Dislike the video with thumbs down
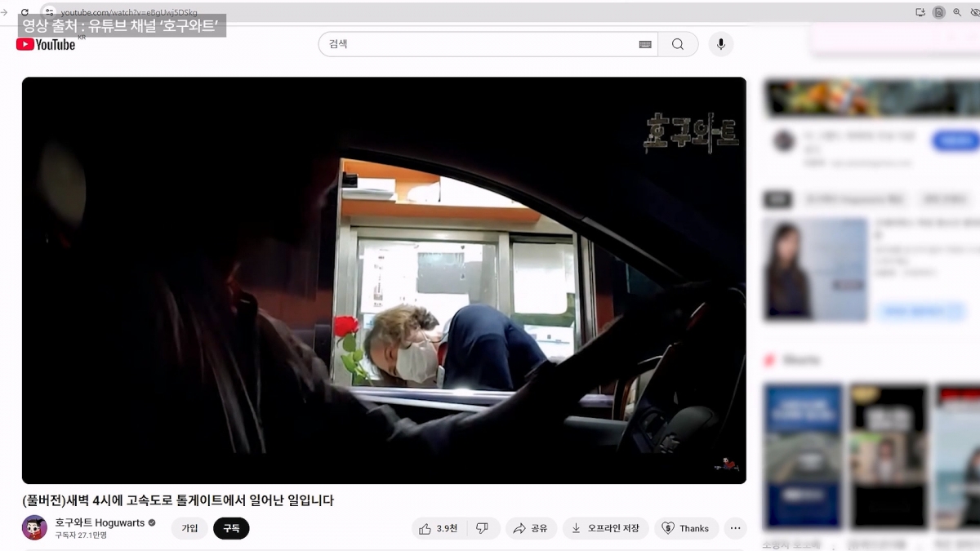 (x=483, y=528)
